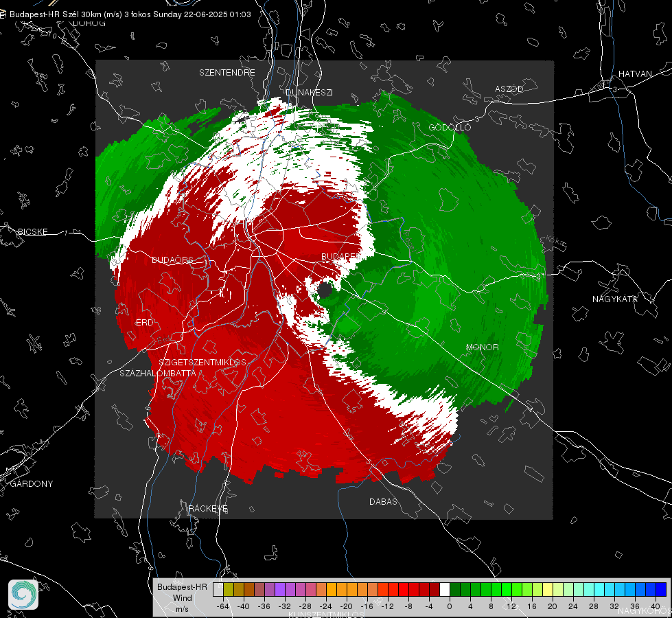Click the olive swatch above the -64 label
This screenshot has height=618, width=672.
(229, 589)
